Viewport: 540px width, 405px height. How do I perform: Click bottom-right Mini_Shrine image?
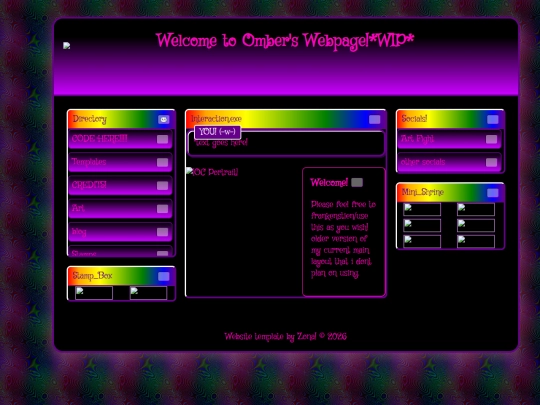tap(476, 241)
